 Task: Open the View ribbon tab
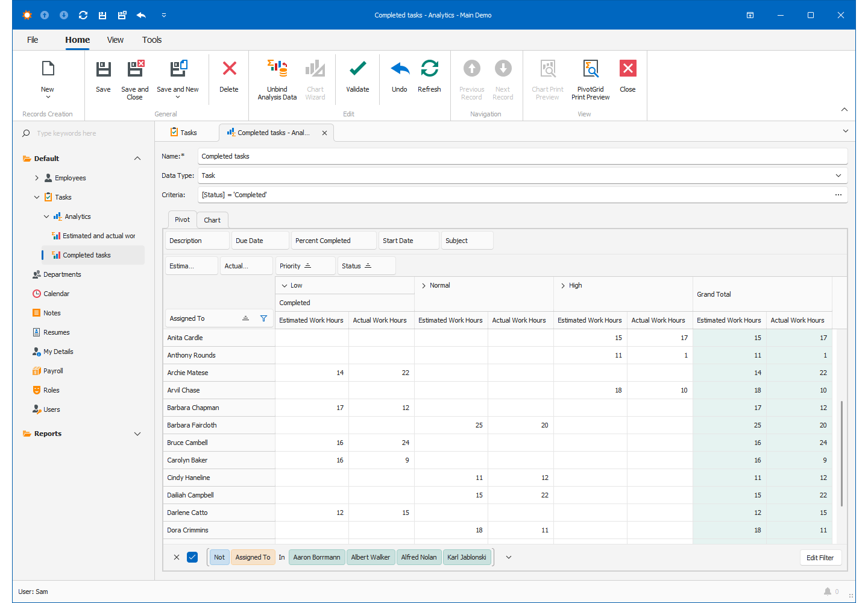115,40
